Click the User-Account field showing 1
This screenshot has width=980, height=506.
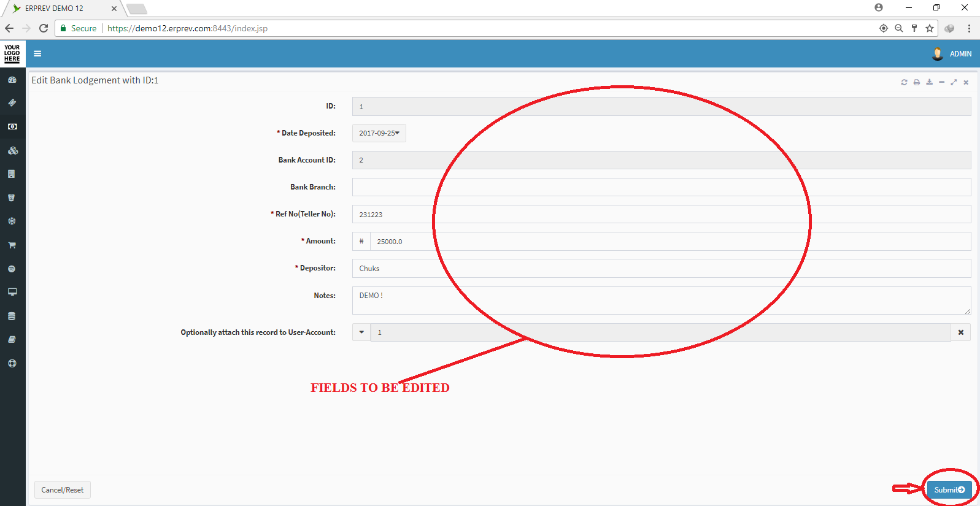(661, 332)
